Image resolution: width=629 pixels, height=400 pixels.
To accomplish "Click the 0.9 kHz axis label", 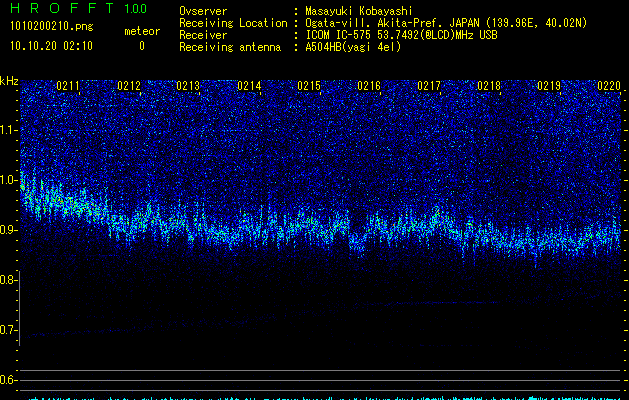I will tap(8, 230).
